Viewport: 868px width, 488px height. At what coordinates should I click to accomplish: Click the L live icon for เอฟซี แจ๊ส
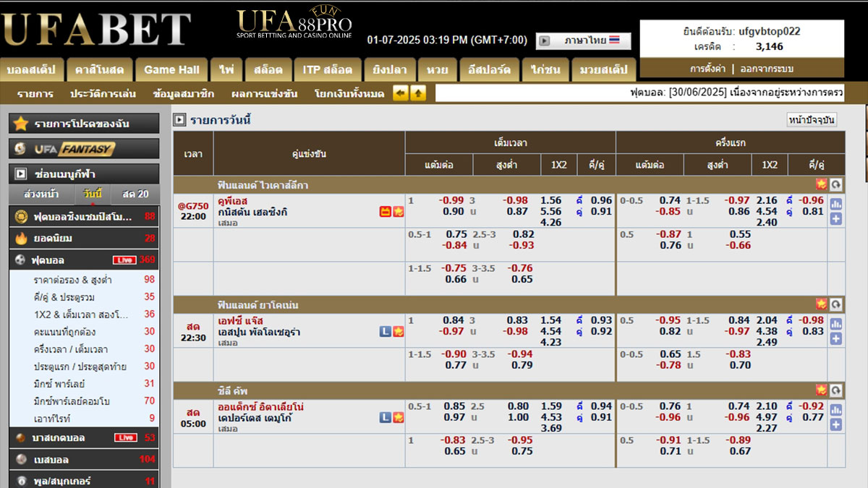tap(386, 332)
